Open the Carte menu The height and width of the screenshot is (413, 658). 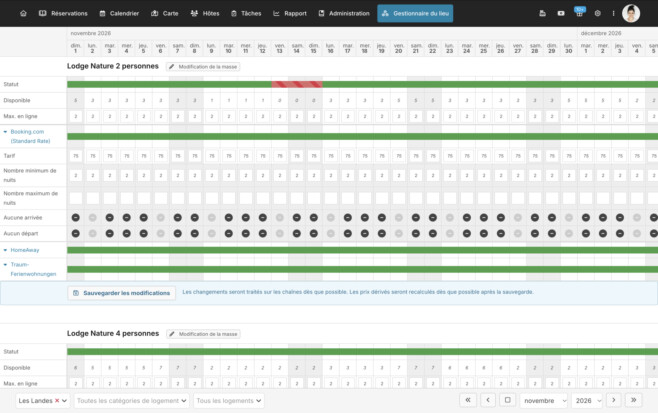coord(164,13)
